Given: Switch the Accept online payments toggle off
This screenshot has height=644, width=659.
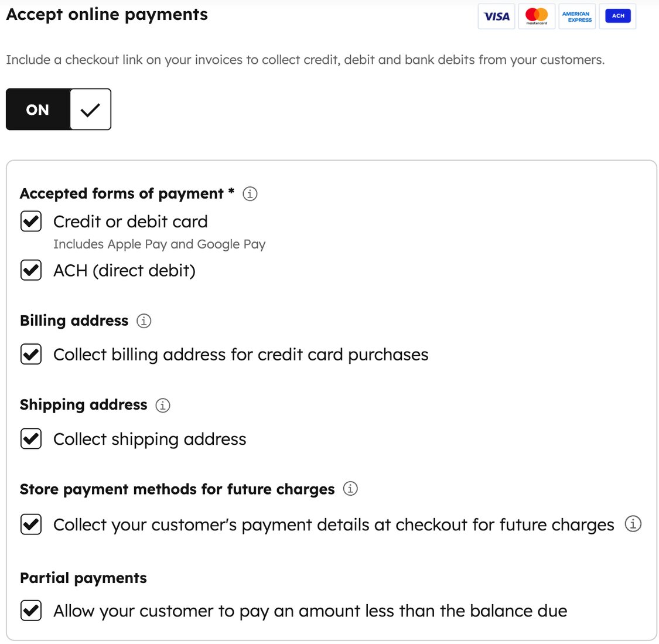Looking at the screenshot, I should click(x=37, y=109).
